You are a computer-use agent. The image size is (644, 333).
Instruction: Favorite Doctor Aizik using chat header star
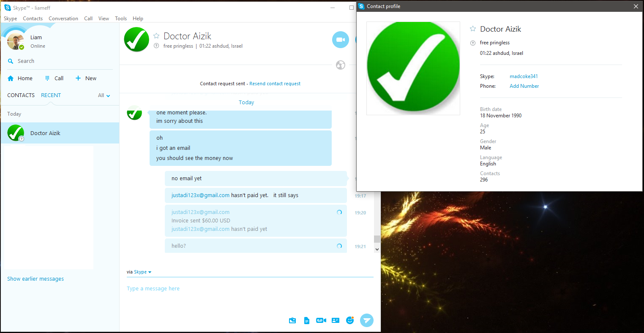[156, 36]
